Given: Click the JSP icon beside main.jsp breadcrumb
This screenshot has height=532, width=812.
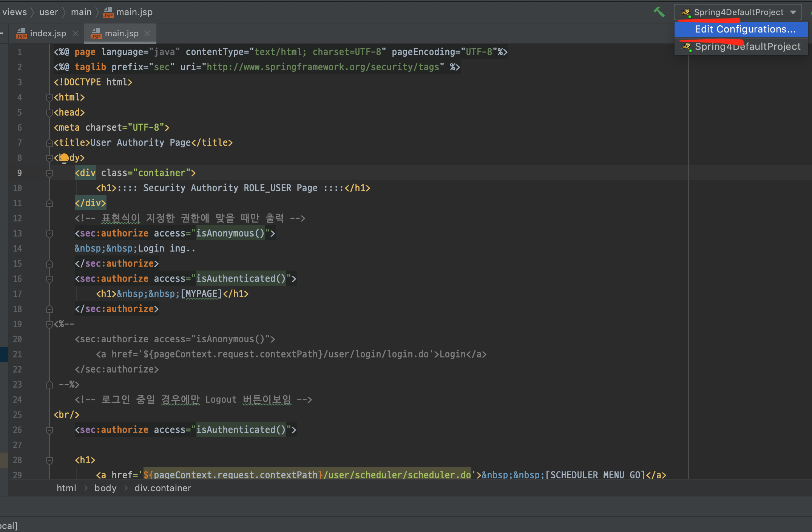Looking at the screenshot, I should click(108, 12).
